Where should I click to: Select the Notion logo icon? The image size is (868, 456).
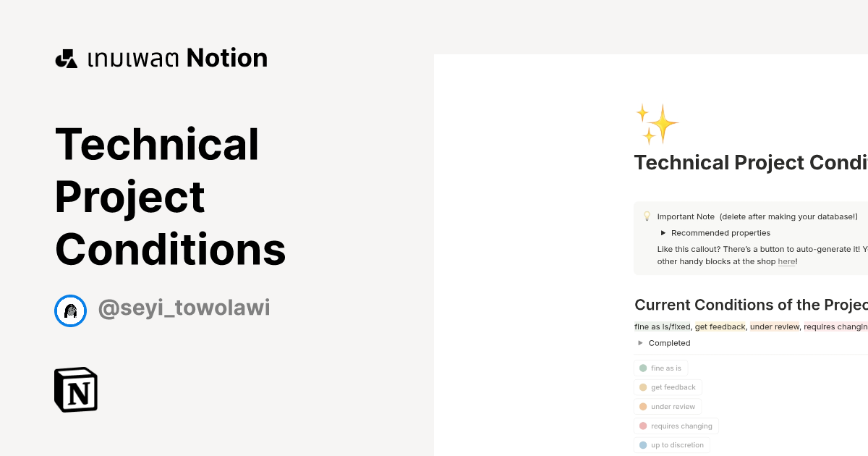(76, 389)
